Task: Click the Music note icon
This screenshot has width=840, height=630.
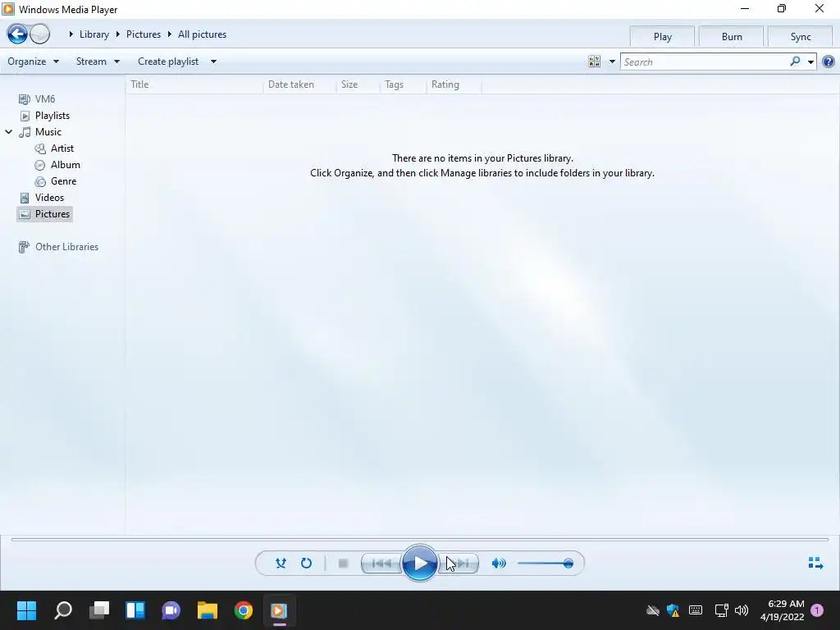Action: tap(25, 132)
